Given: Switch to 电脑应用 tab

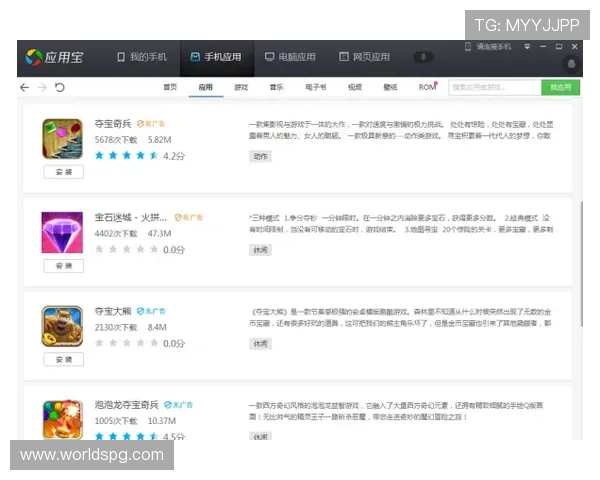Looking at the screenshot, I should point(290,57).
